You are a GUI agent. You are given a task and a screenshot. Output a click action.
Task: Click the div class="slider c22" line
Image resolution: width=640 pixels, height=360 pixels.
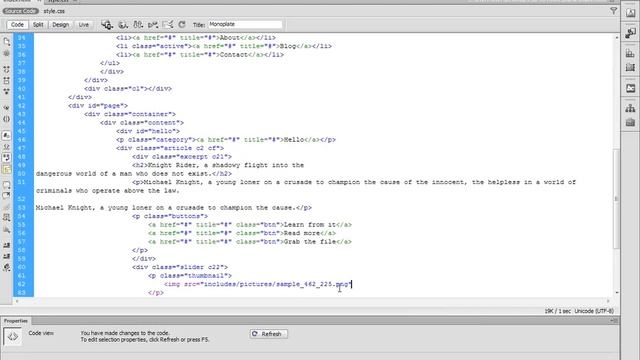click(x=180, y=267)
